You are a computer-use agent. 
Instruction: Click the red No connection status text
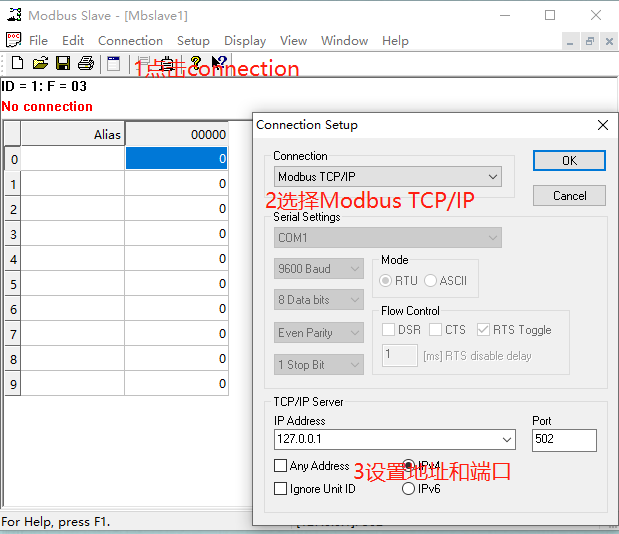(47, 106)
